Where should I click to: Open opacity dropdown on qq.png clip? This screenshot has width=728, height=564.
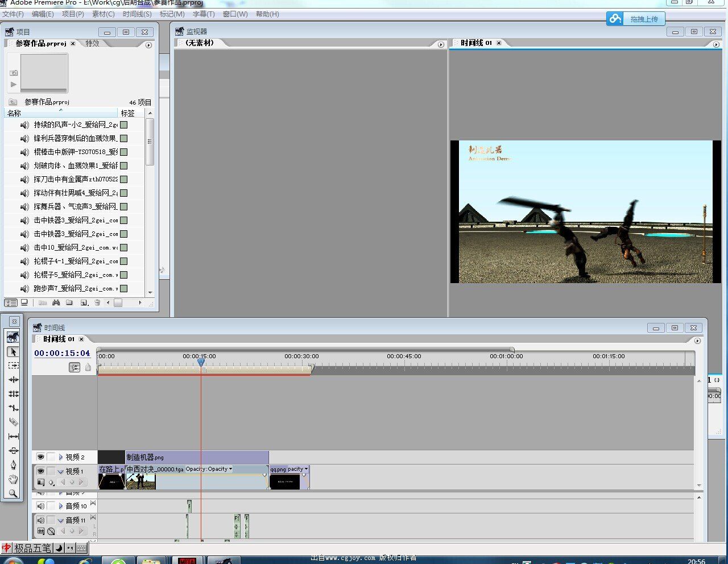click(306, 469)
